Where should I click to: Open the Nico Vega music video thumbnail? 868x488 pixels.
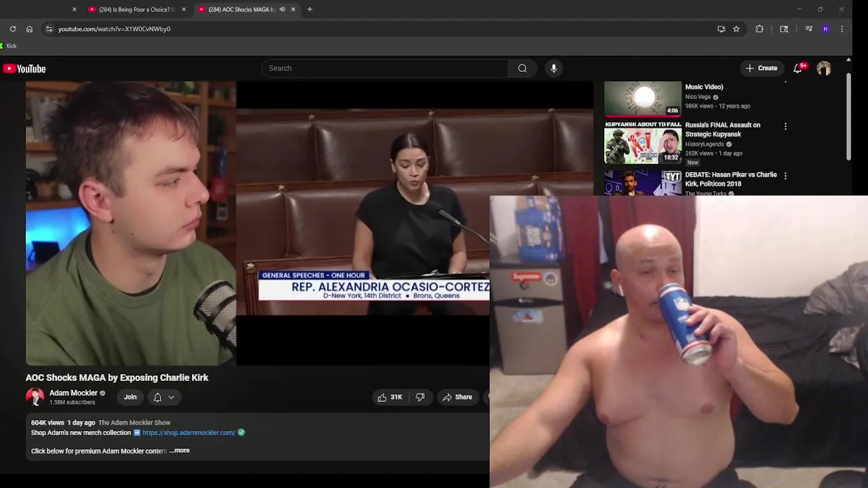(643, 99)
